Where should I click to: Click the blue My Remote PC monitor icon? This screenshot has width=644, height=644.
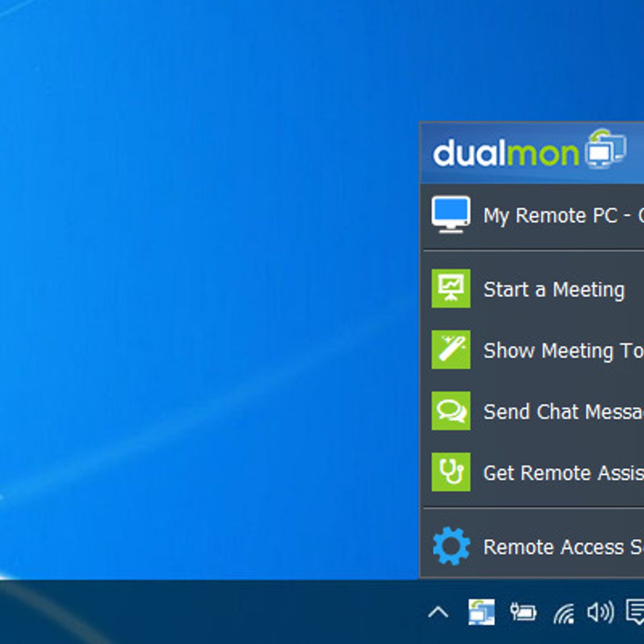pos(451,213)
